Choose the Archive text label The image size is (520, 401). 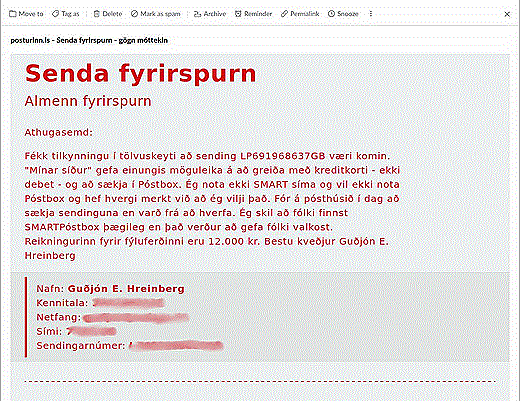click(x=215, y=14)
